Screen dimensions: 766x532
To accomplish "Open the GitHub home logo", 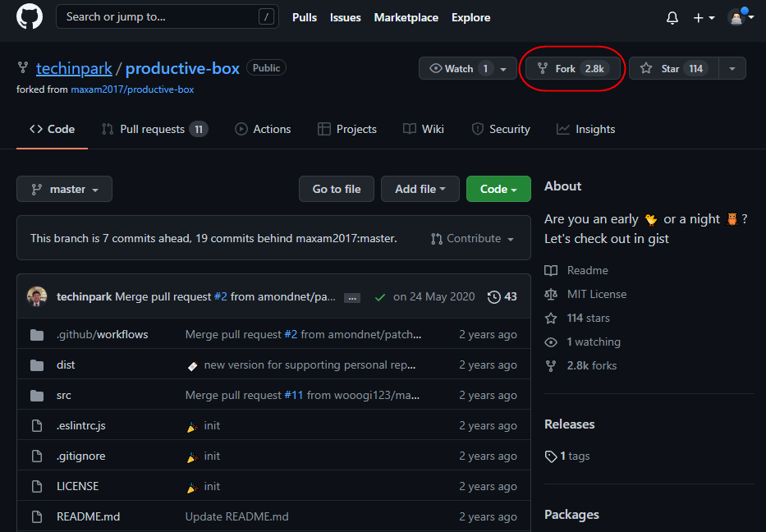I will pos(30,16).
